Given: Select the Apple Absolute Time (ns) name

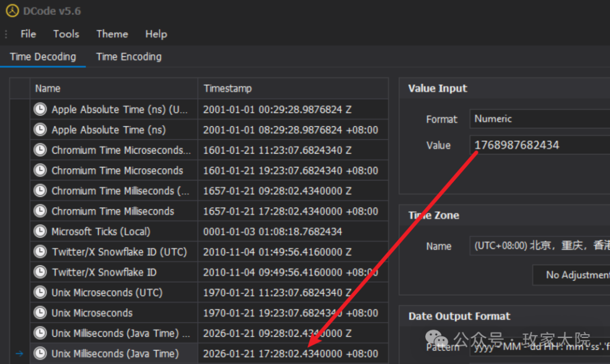Looking at the screenshot, I should [108, 130].
